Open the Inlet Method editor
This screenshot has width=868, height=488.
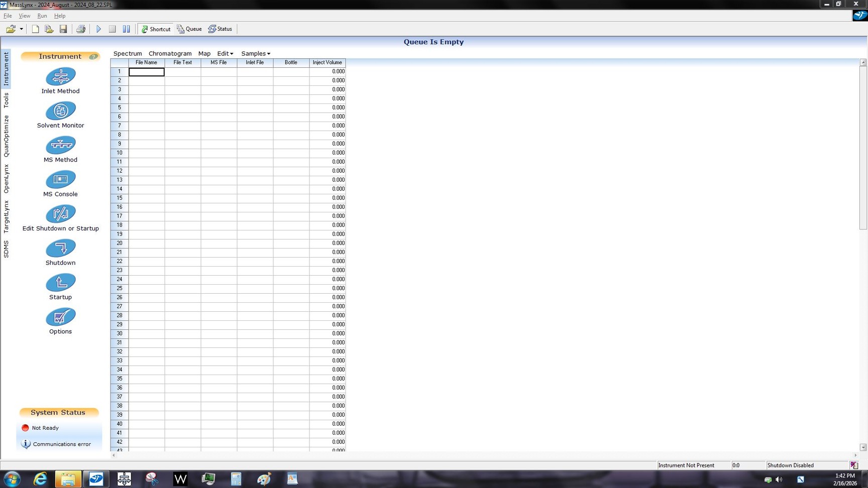coord(60,77)
